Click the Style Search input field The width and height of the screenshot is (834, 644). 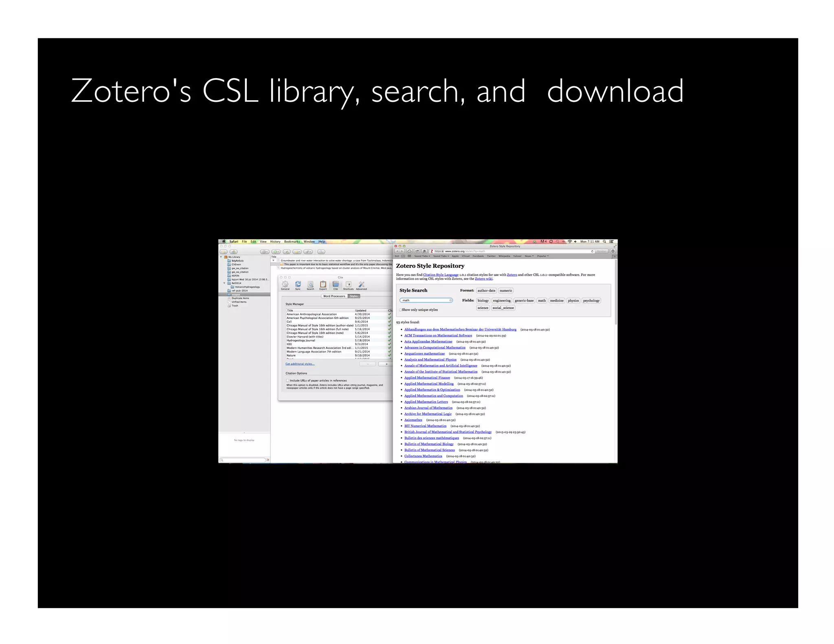click(426, 300)
